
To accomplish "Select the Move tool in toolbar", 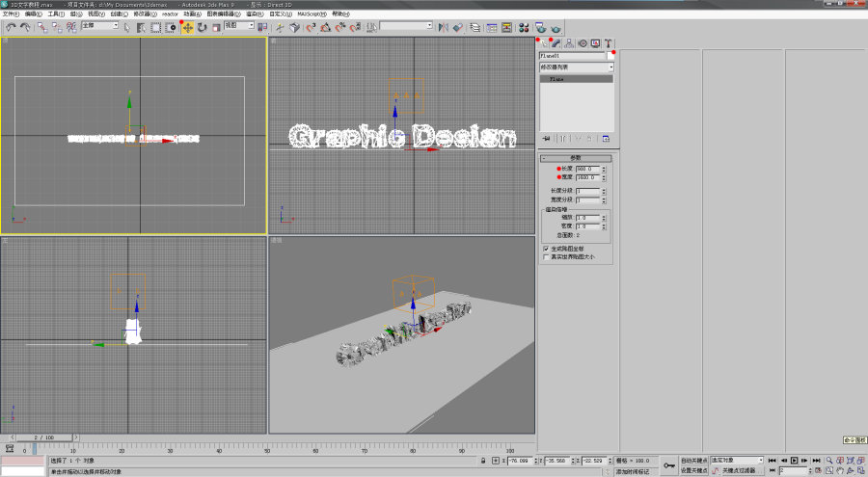I will [187, 27].
